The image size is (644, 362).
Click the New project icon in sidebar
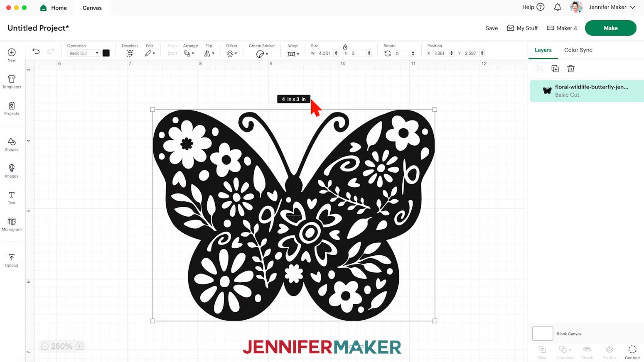(12, 52)
